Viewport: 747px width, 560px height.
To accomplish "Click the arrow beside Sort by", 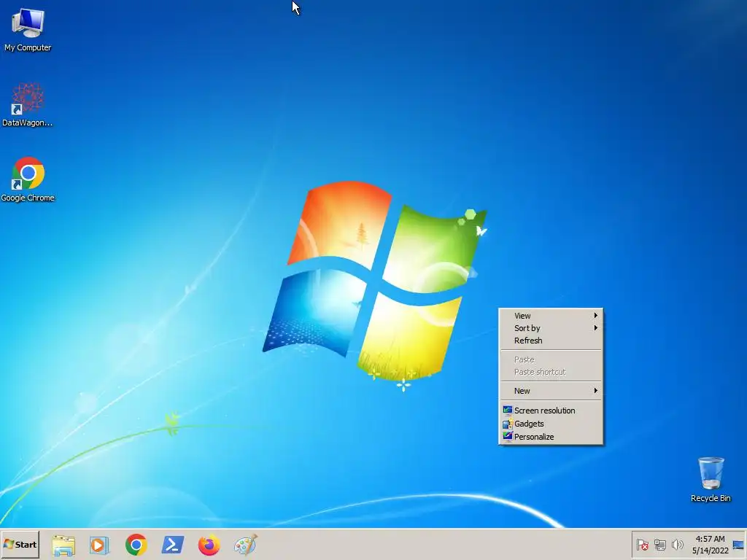I will [x=595, y=328].
